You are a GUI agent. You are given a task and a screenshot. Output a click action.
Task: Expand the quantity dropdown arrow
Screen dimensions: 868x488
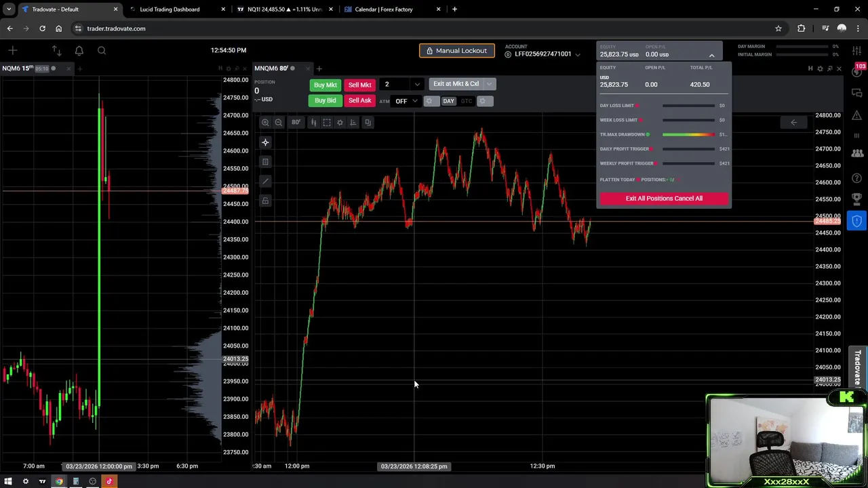(417, 85)
